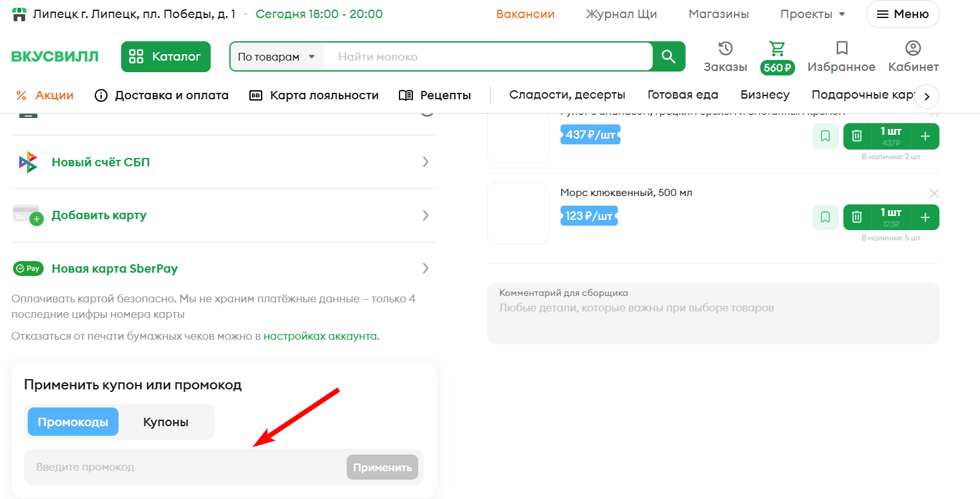Click the trash icon for the 437 ₽ item

(856, 136)
